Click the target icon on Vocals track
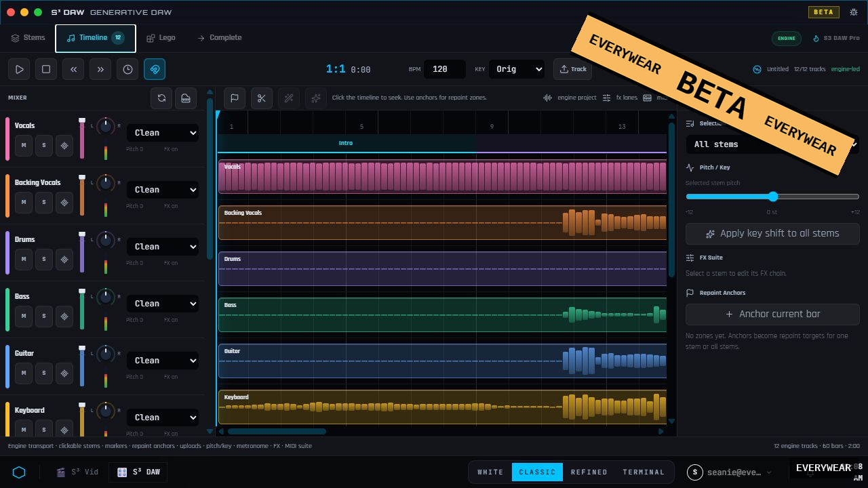Viewport: 868px width, 488px height. tap(64, 145)
